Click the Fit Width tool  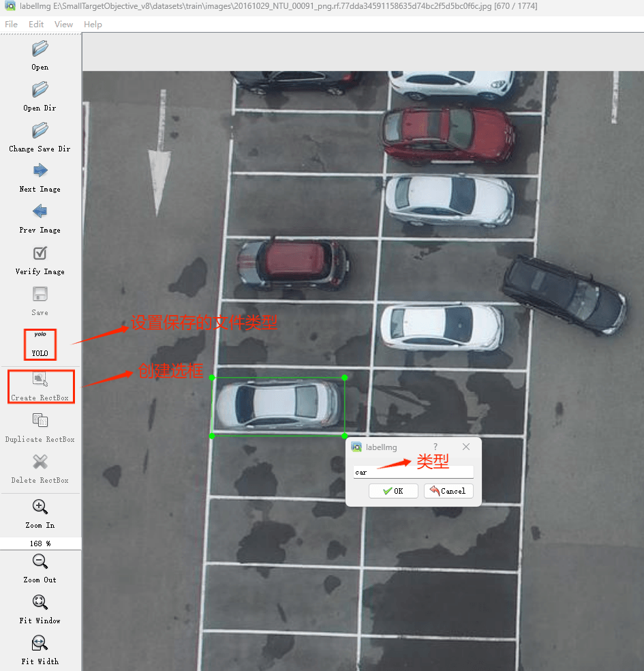(x=40, y=644)
